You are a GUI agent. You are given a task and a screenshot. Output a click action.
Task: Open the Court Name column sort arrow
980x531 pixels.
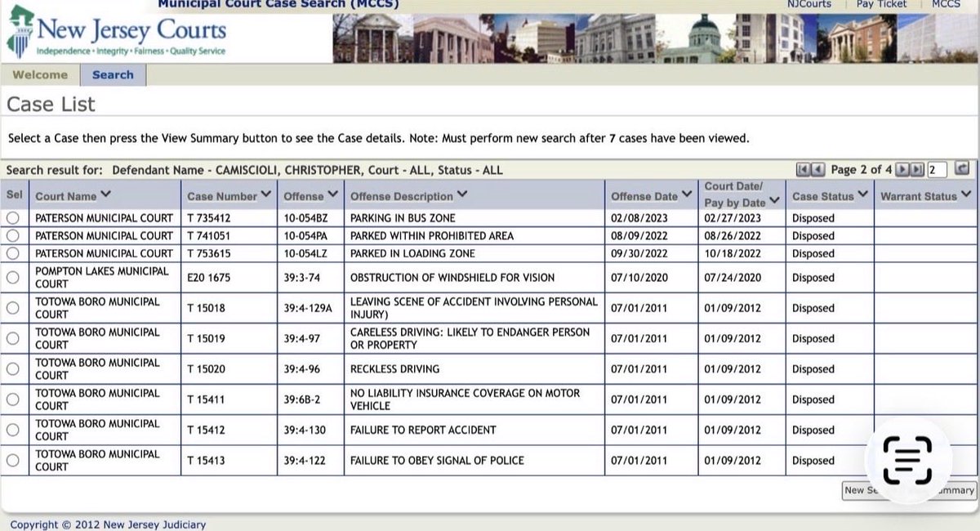[106, 195]
